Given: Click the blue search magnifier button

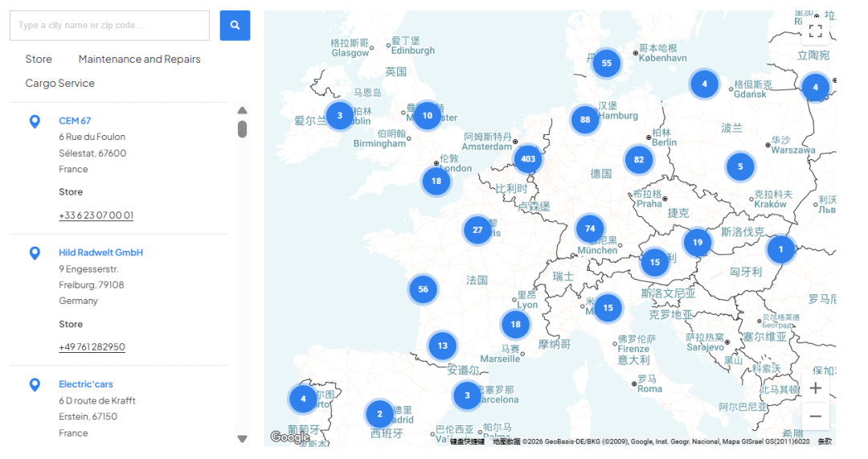Looking at the screenshot, I should 235,26.
